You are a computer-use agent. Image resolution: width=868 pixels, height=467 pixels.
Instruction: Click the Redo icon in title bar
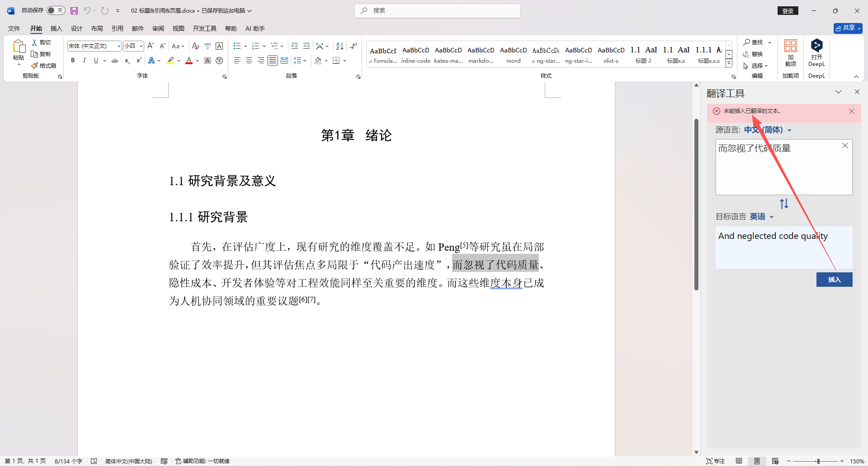point(105,10)
